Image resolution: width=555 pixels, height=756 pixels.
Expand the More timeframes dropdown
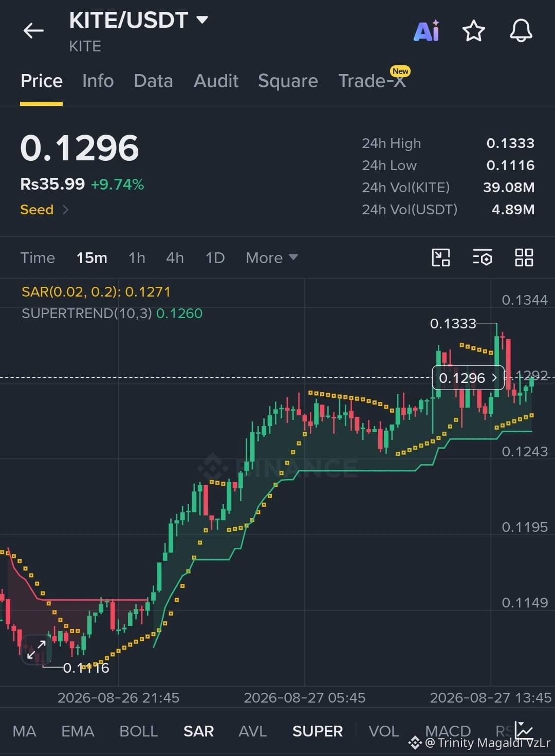[271, 257]
